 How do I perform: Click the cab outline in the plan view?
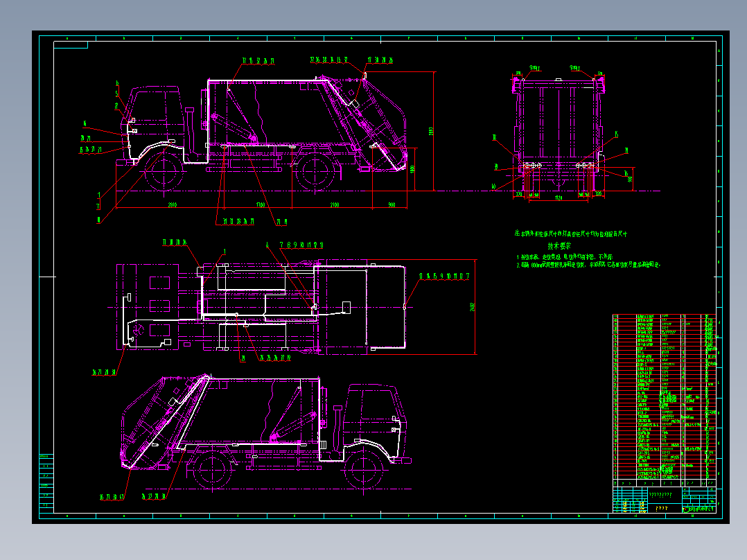pos(148,308)
